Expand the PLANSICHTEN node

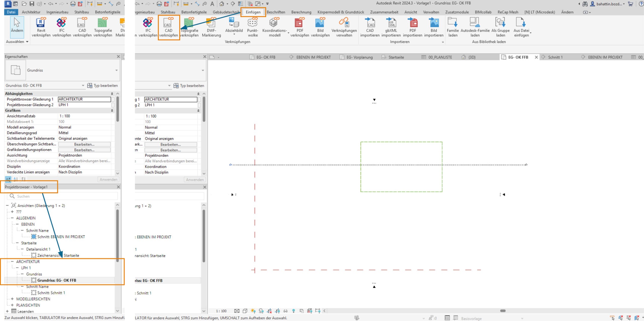click(x=12, y=305)
